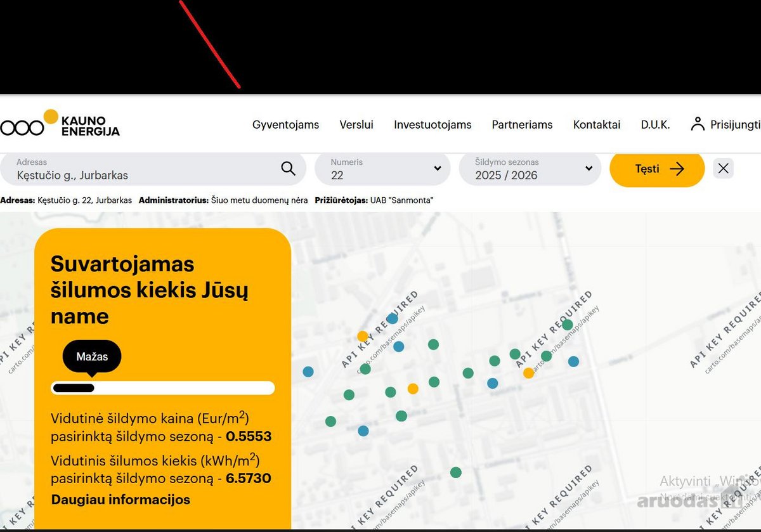Select the Partneriams menu item
This screenshot has width=761, height=532.
coord(523,125)
